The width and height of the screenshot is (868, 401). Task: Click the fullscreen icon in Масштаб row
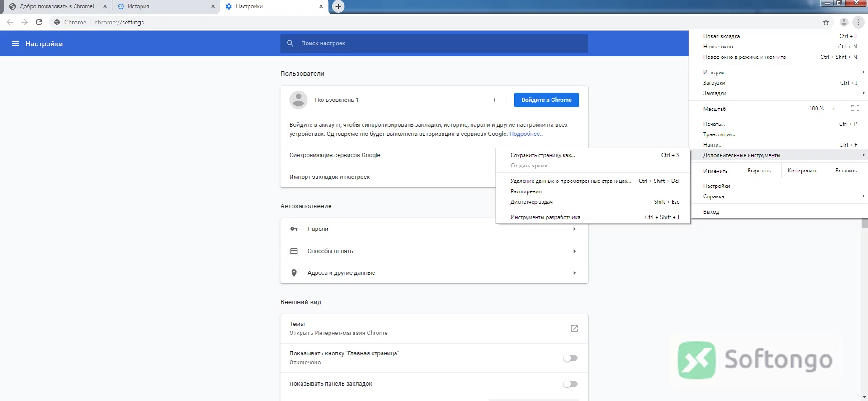pos(855,109)
